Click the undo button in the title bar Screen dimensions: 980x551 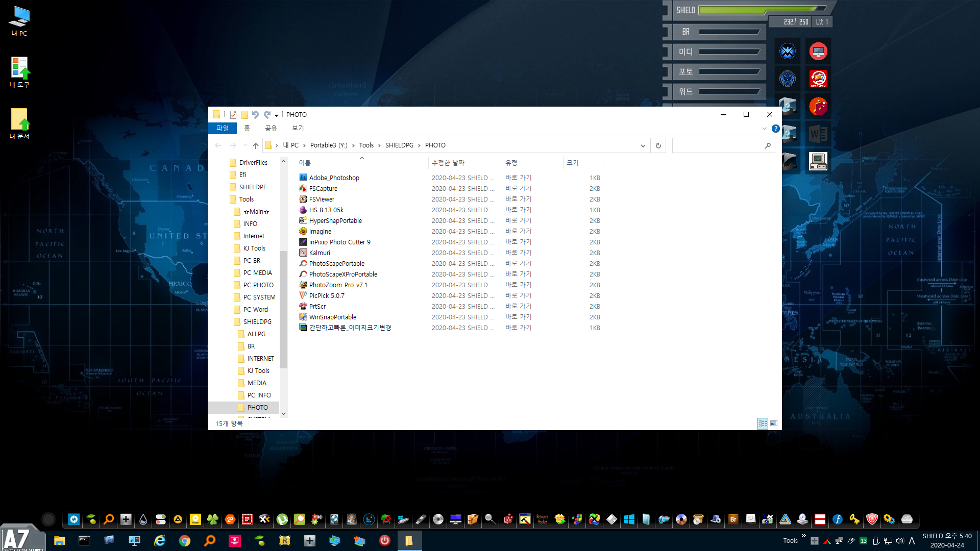point(255,115)
